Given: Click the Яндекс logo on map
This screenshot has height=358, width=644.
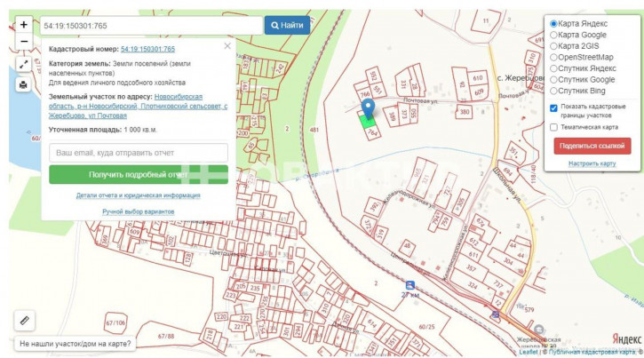Looking at the screenshot, I should (x=627, y=339).
